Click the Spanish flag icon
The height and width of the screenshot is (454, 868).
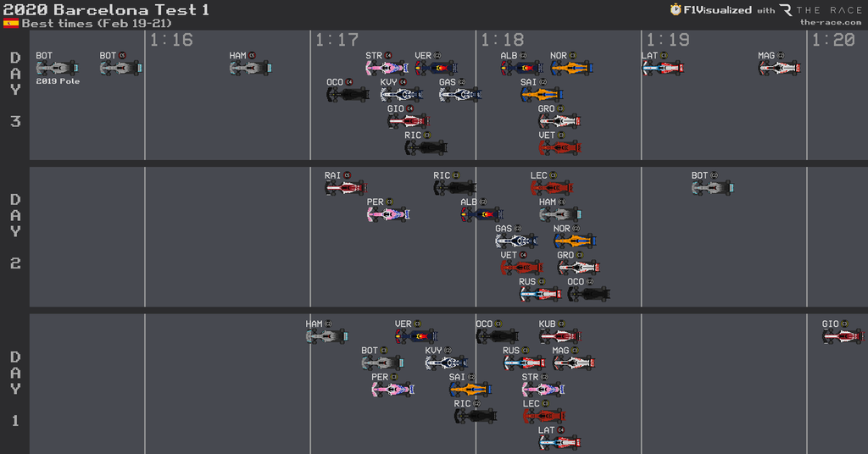click(x=10, y=23)
